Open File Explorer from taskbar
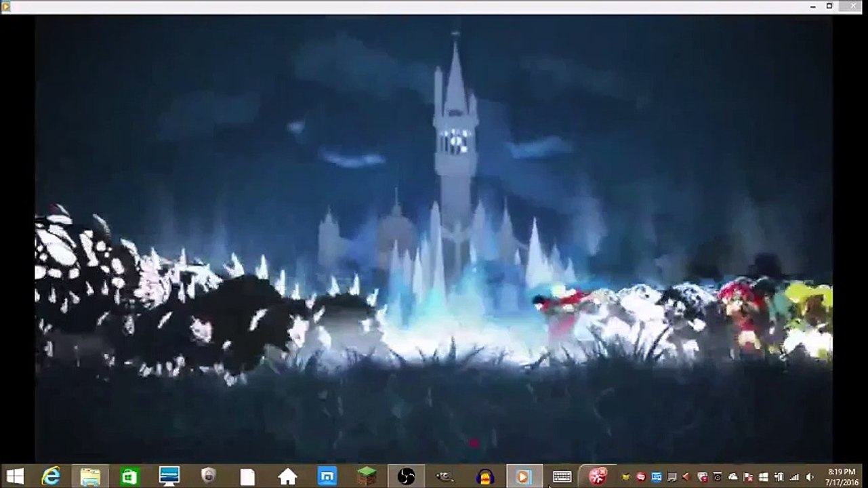868x488 pixels. 90,476
